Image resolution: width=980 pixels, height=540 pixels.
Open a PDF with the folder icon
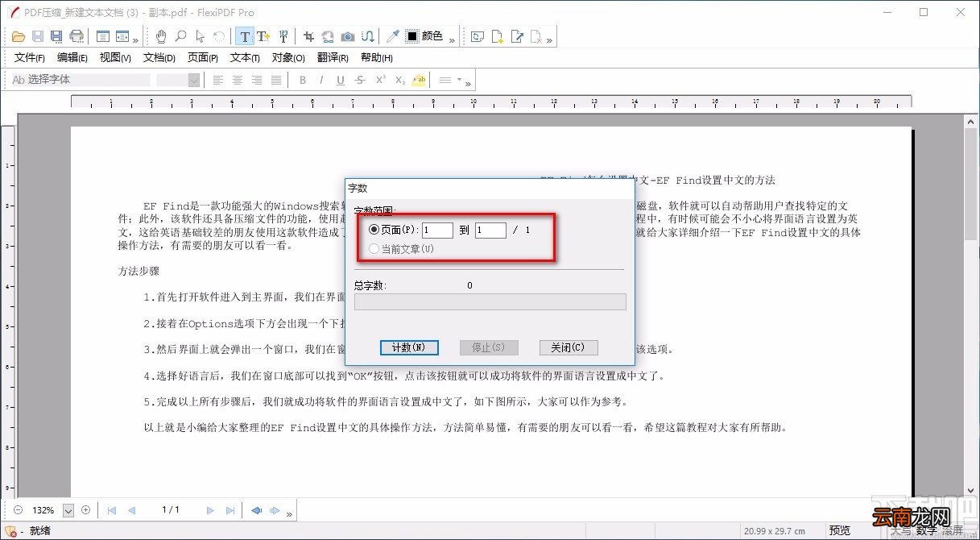[x=19, y=36]
